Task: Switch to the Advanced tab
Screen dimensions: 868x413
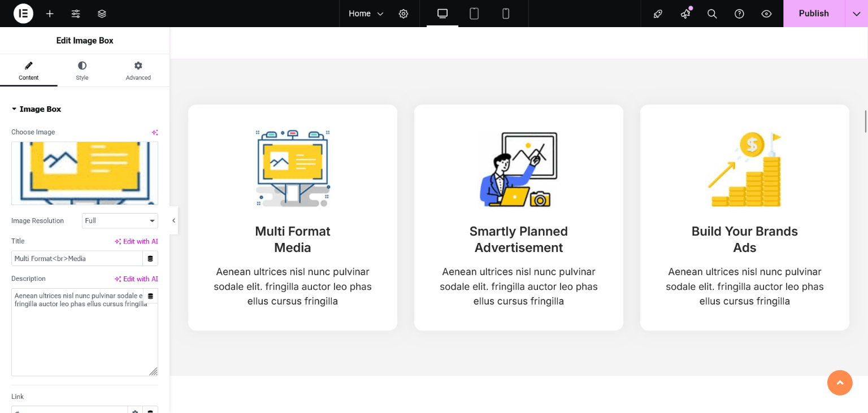Action: (x=138, y=71)
